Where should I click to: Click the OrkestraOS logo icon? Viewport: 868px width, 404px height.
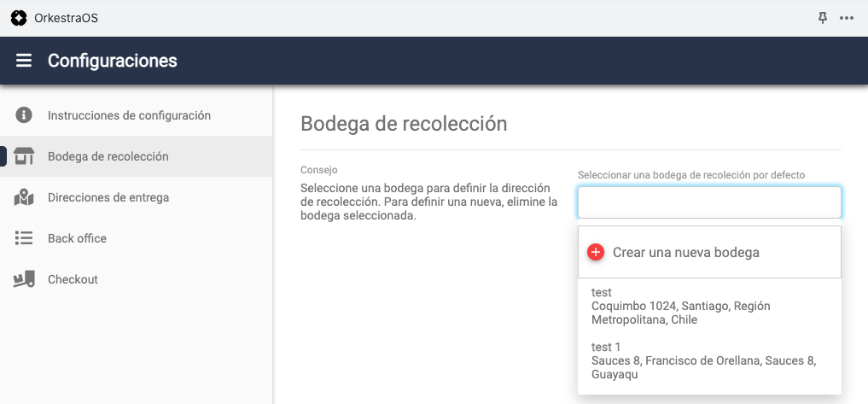pos(19,18)
